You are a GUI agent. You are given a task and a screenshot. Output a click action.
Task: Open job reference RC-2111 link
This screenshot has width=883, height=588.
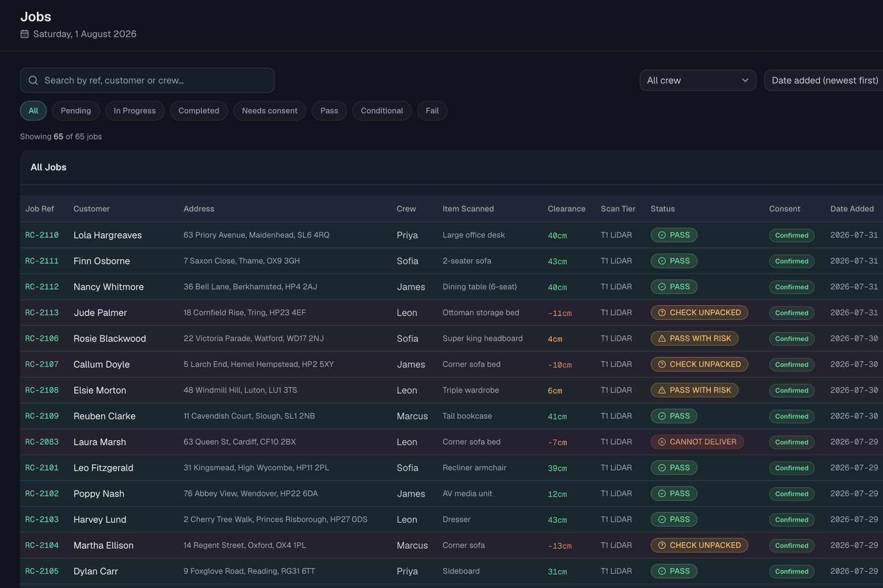coord(42,261)
